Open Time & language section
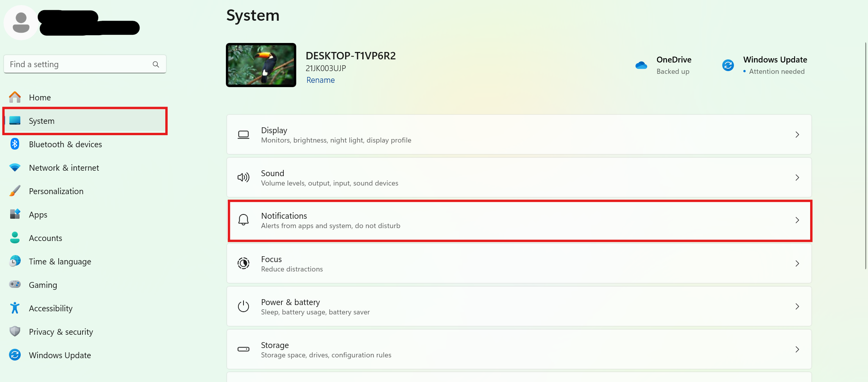Viewport: 868px width, 382px height. point(60,261)
